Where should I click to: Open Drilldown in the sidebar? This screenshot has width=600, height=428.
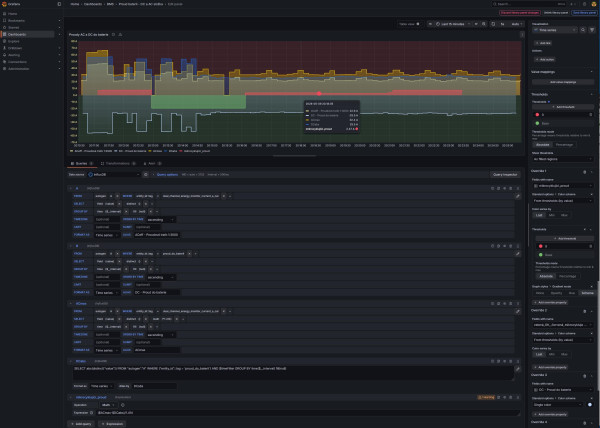pyautogui.click(x=15, y=48)
